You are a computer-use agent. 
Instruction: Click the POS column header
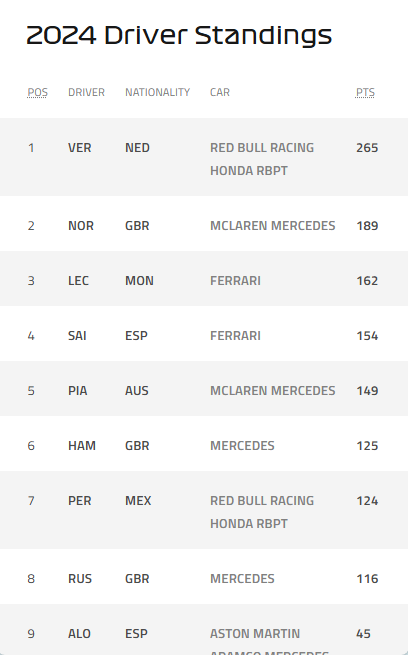point(38,92)
